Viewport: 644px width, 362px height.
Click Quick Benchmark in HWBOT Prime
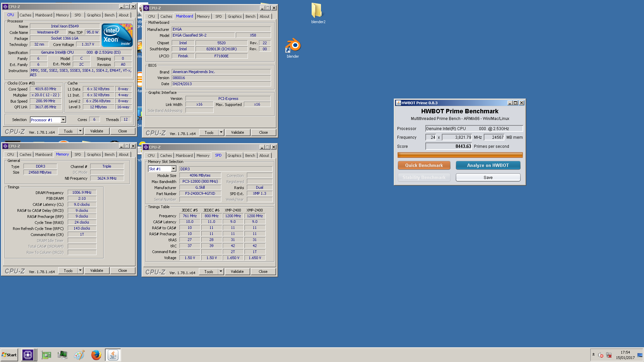(x=424, y=165)
